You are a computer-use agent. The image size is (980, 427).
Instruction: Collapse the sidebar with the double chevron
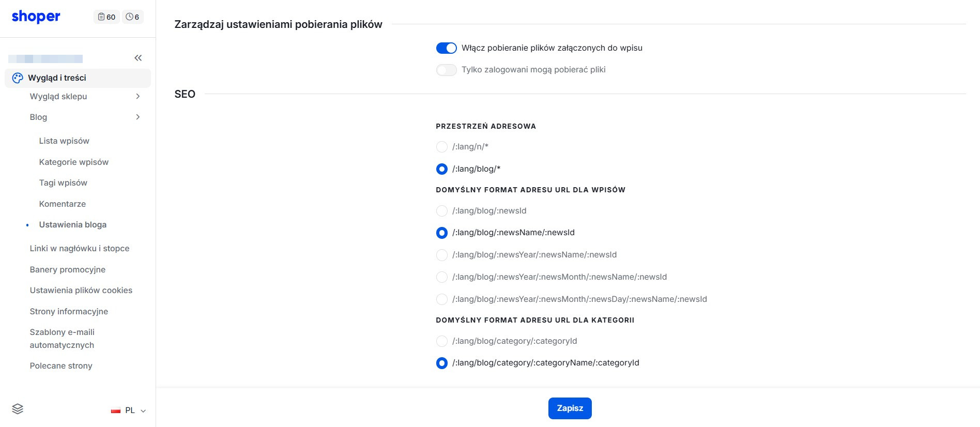pyautogui.click(x=138, y=58)
